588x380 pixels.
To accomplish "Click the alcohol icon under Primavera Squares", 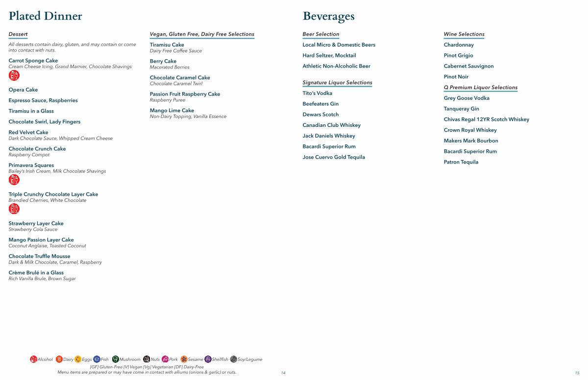I will (14, 180).
